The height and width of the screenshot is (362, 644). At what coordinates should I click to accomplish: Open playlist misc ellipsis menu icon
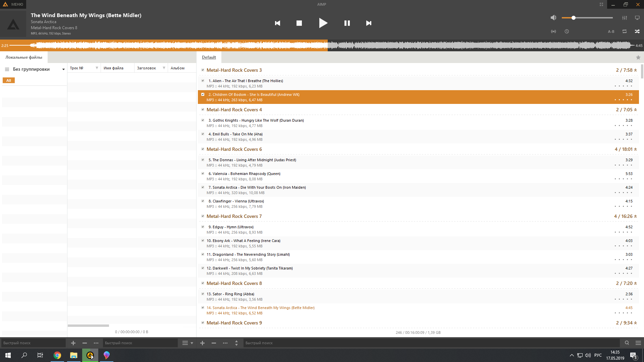pos(225,343)
